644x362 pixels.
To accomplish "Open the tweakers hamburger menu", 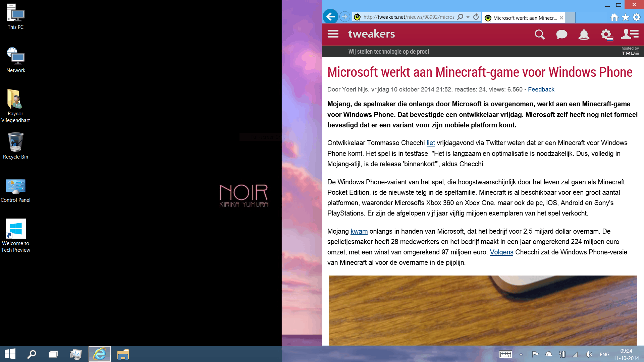I will tap(333, 34).
